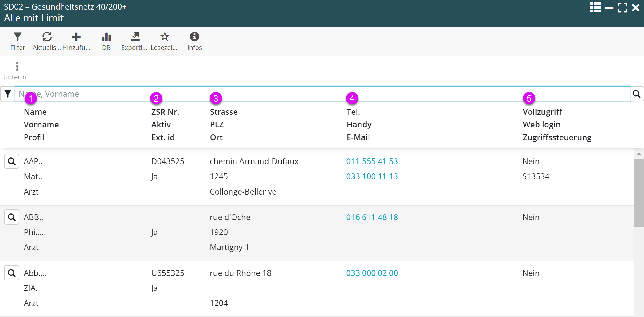The image size is (644, 317).
Task: Open the Filter tool in toolbar
Action: coord(18,41)
